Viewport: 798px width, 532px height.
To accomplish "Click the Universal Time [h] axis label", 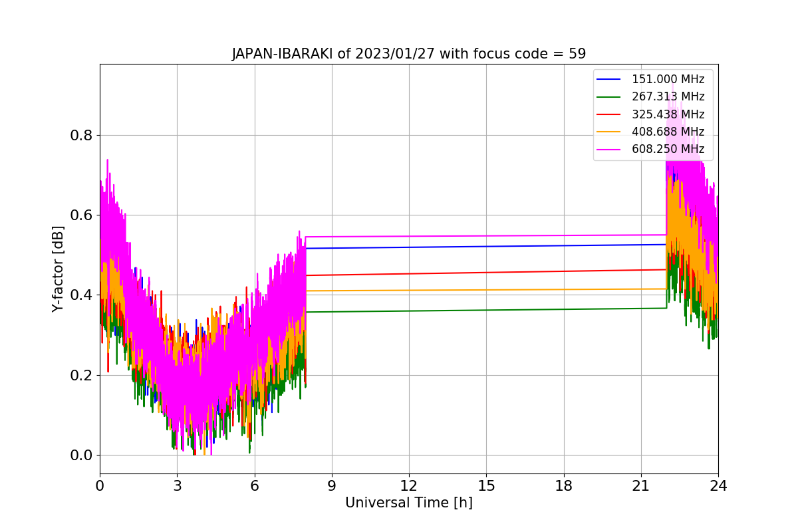I will 409,503.
